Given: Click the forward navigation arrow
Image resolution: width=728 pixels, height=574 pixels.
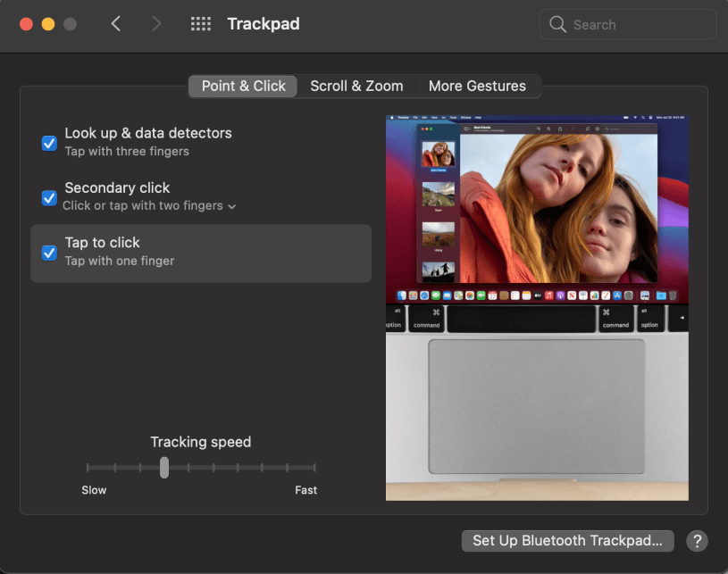Looking at the screenshot, I should [156, 24].
